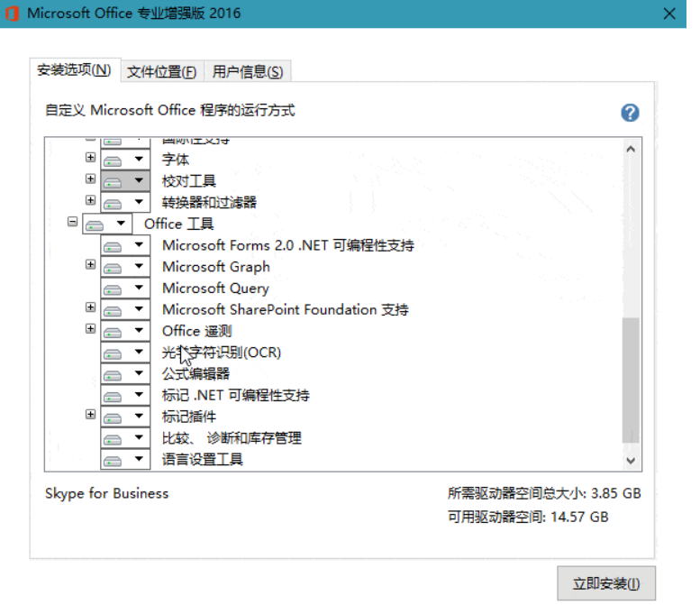700x605 pixels.
Task: Expand the Office 遥测 tree node
Action: point(91,329)
